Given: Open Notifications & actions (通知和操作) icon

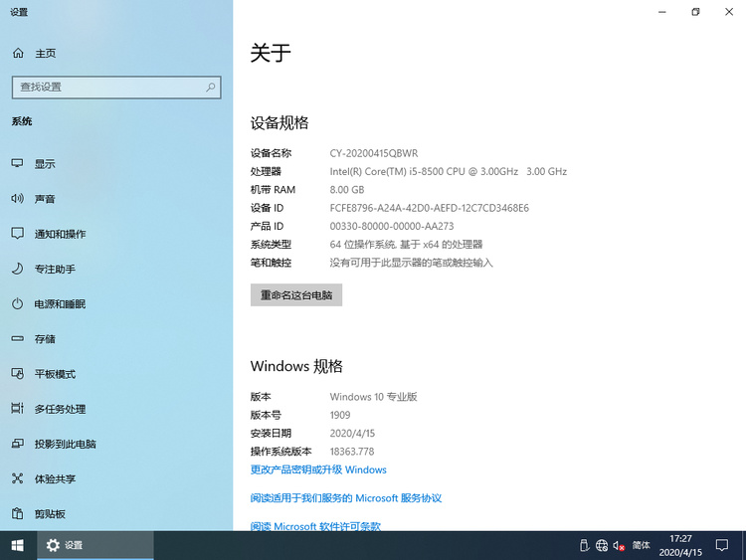Looking at the screenshot, I should 17,234.
